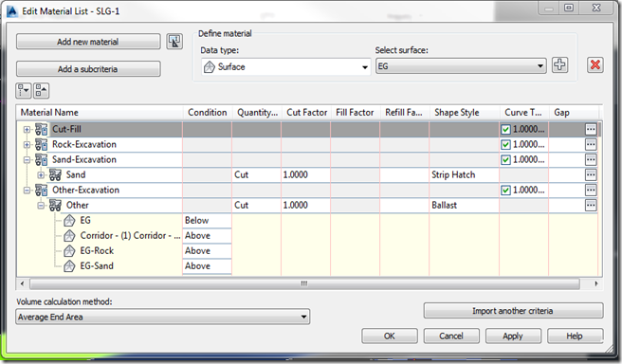Click the EG-Rock surface icon

[x=69, y=250]
